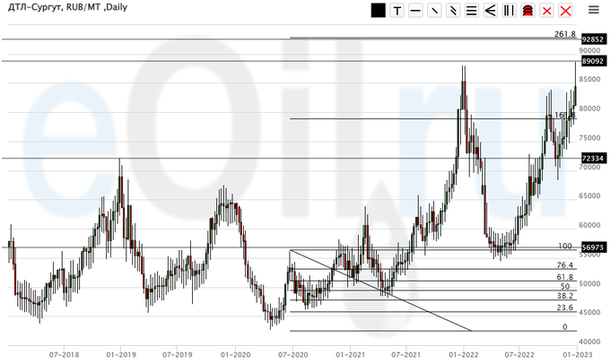The image size is (610, 364).
Task: Click the 72334 price label
Action: [x=591, y=158]
